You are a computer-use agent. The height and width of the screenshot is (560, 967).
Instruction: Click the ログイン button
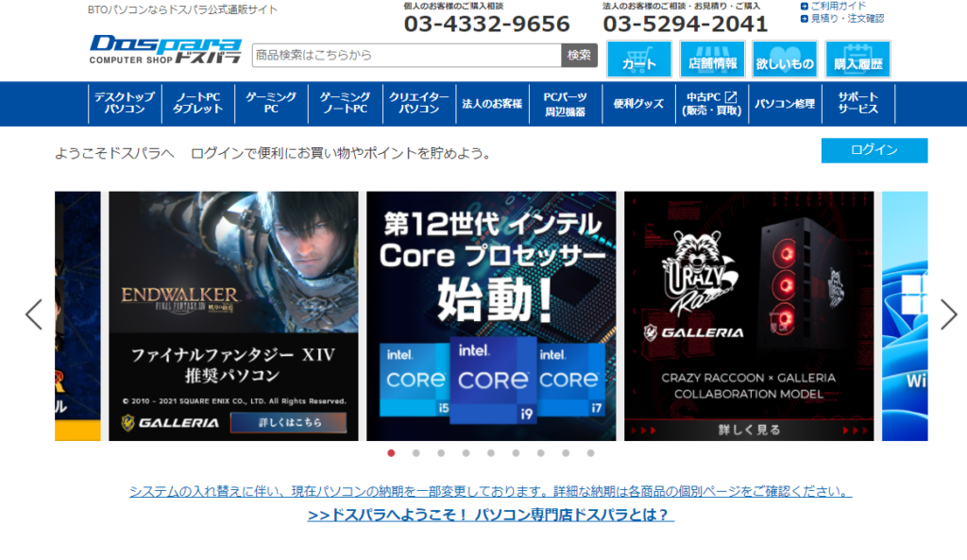click(x=874, y=150)
